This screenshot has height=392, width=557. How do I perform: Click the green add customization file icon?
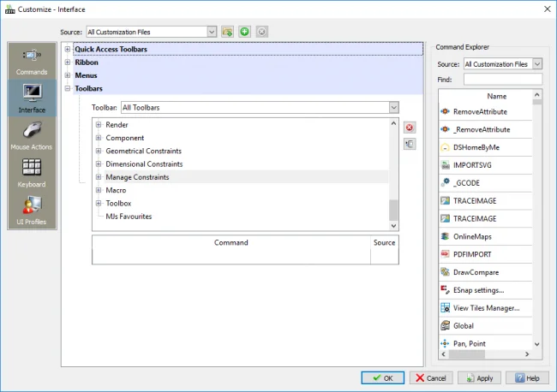(244, 32)
